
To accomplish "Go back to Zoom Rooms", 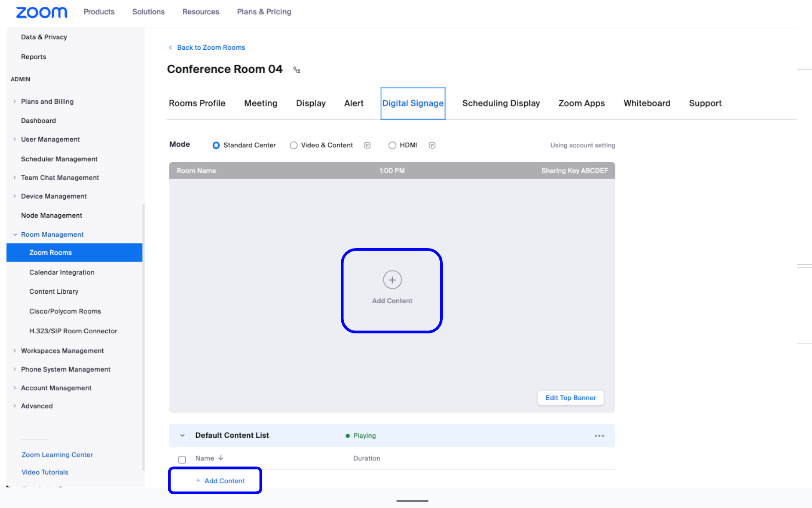I will 211,48.
